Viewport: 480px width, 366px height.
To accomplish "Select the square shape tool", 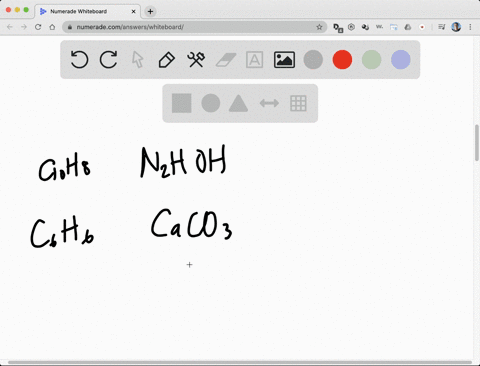I will (x=182, y=103).
